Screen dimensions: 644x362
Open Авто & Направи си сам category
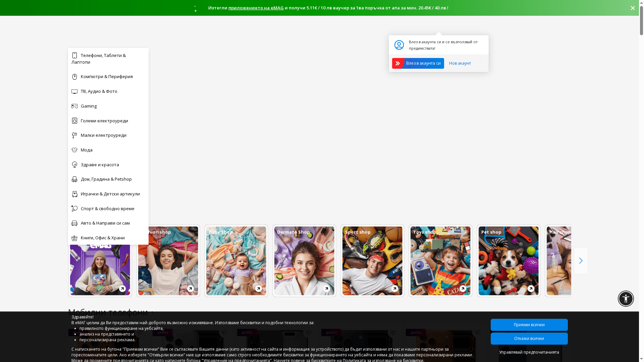[108, 223]
